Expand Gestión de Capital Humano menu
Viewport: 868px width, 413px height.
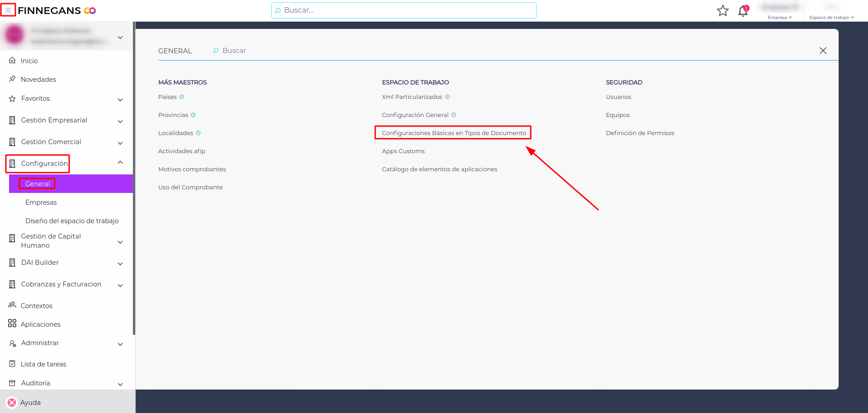(x=120, y=242)
